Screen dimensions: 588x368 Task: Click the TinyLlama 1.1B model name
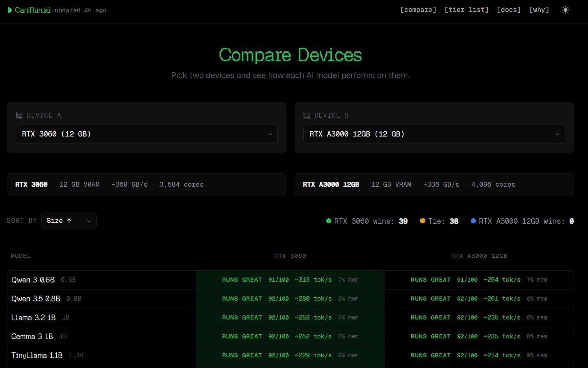tap(37, 355)
